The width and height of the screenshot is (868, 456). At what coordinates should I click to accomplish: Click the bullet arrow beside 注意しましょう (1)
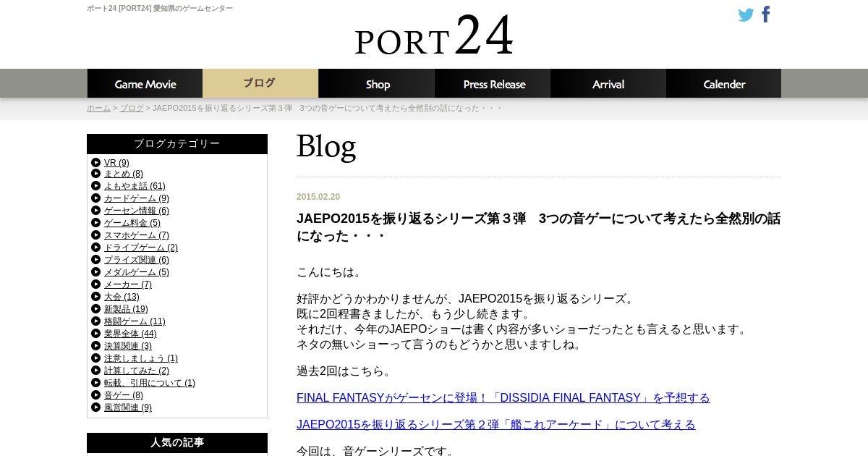point(95,358)
